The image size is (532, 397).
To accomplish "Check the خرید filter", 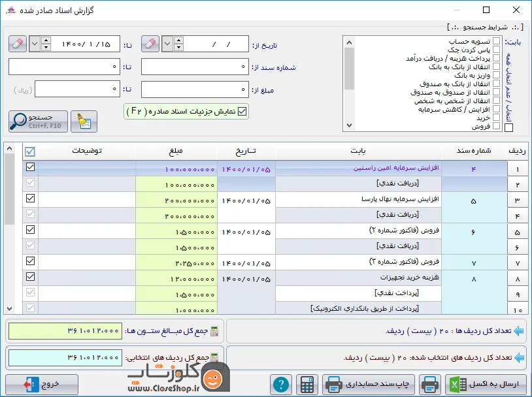I will click(x=496, y=118).
